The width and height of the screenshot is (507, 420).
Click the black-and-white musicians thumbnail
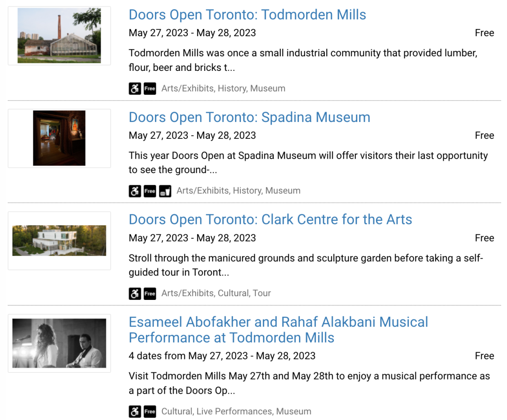coord(59,343)
